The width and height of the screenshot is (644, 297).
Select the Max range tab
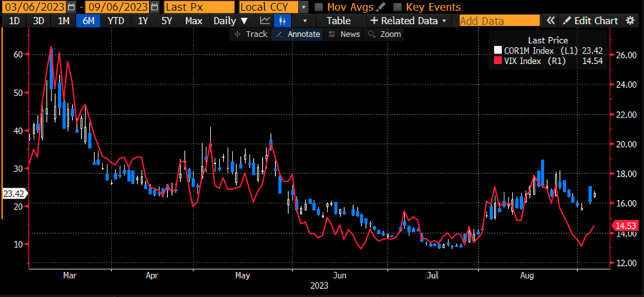point(193,21)
